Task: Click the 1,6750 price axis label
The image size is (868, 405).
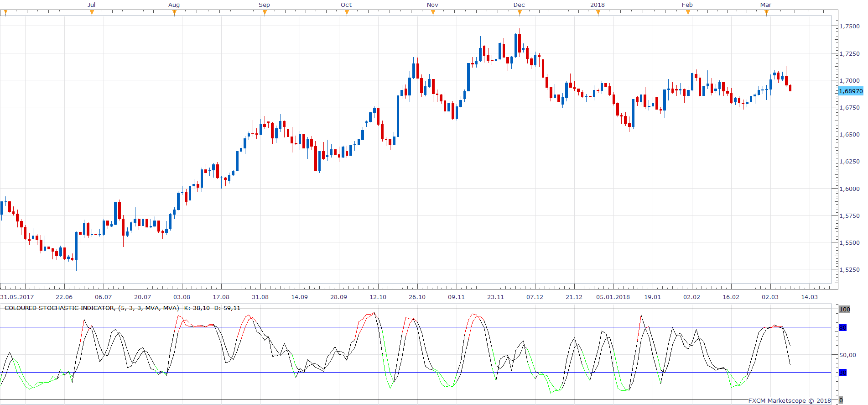Action: (x=850, y=108)
